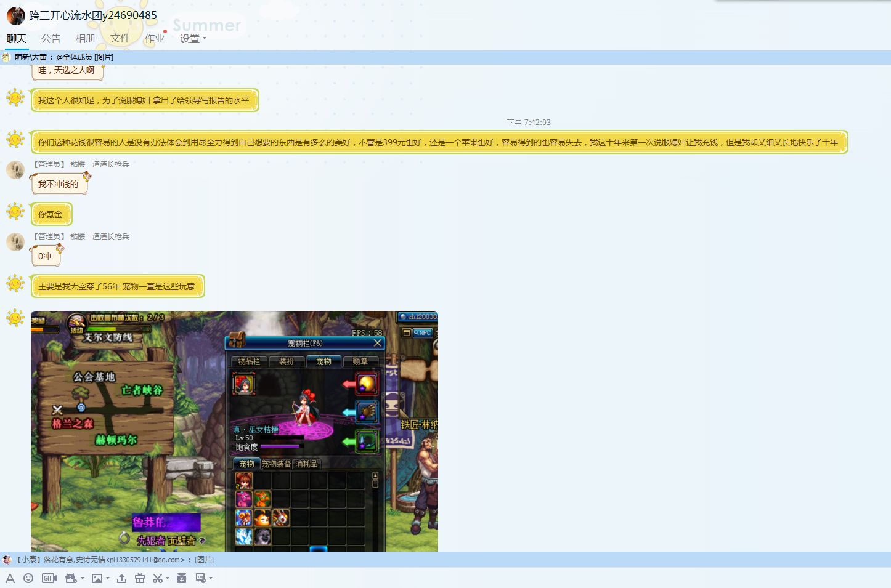Click sun avatar beside 你们这种花钱很容易 message
The height and width of the screenshot is (588, 891).
click(15, 139)
